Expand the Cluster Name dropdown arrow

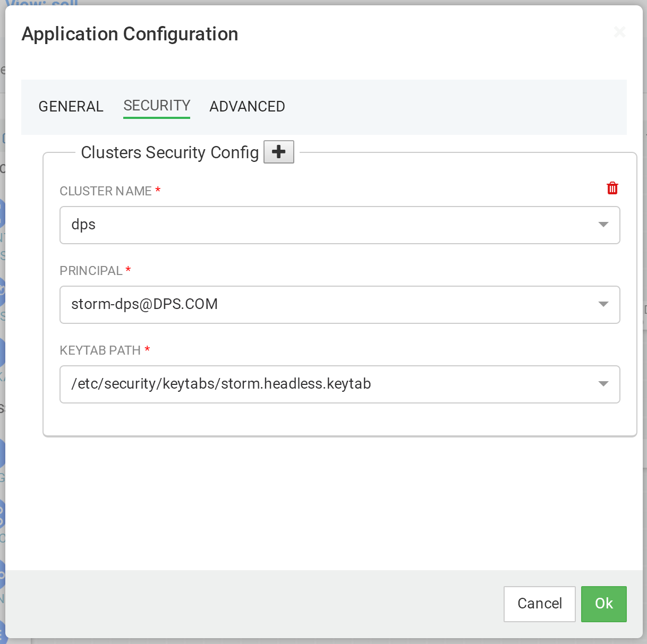[603, 225]
